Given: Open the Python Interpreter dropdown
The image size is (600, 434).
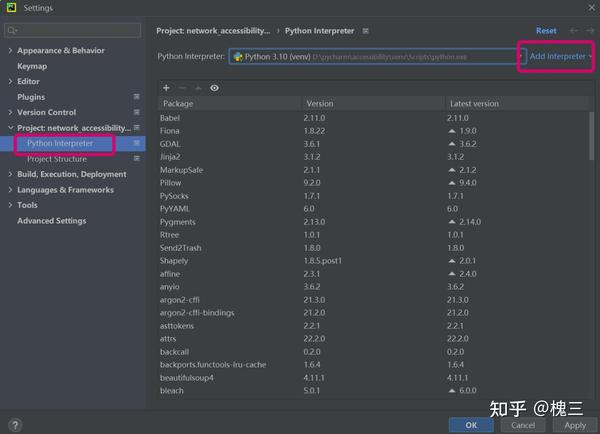Looking at the screenshot, I should (377, 57).
